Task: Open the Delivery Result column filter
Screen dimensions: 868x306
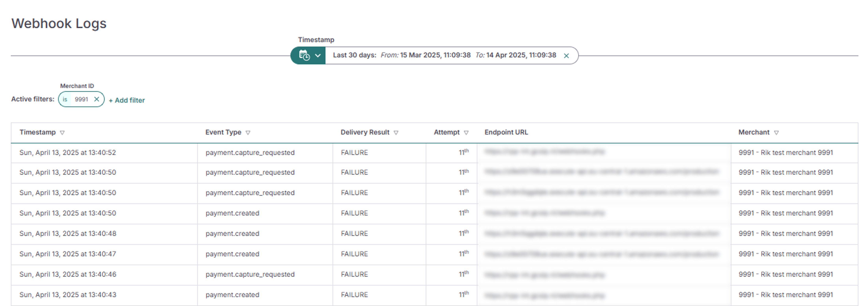Action: point(396,133)
